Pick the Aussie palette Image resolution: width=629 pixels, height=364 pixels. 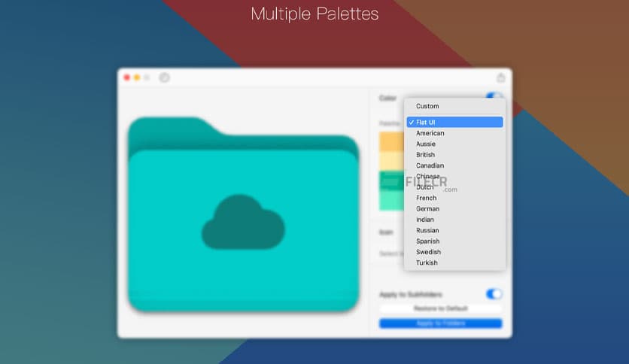(x=454, y=144)
